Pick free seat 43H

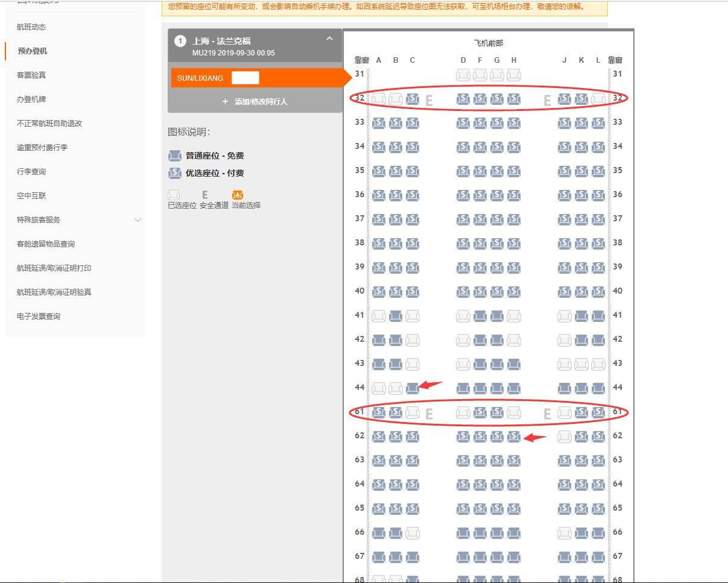(x=514, y=364)
